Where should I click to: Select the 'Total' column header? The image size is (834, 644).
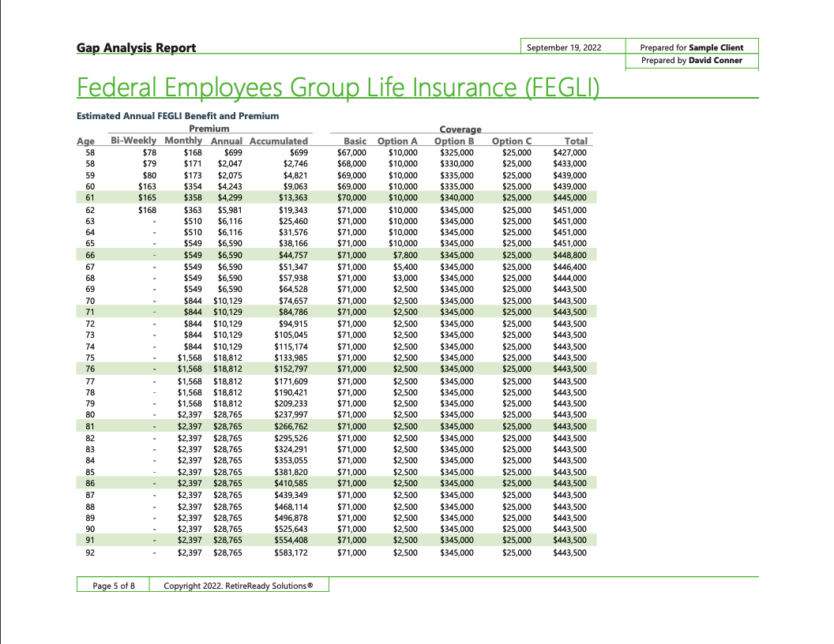[576, 140]
